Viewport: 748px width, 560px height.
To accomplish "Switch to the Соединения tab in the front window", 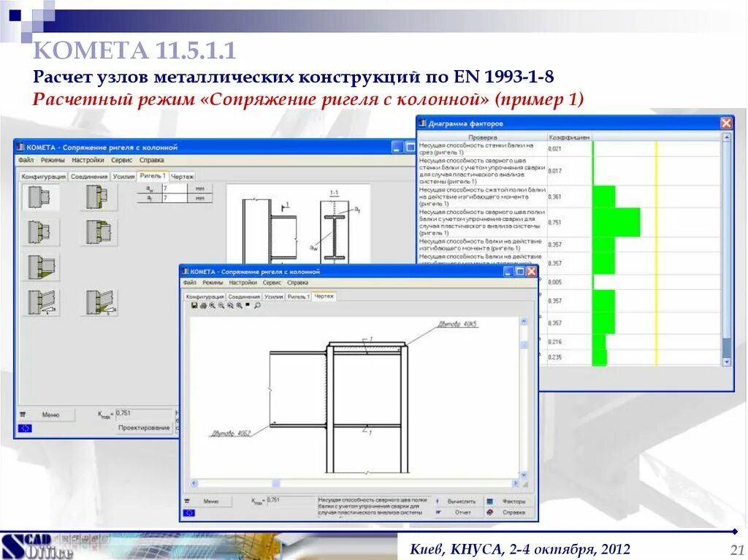I will pyautogui.click(x=244, y=296).
